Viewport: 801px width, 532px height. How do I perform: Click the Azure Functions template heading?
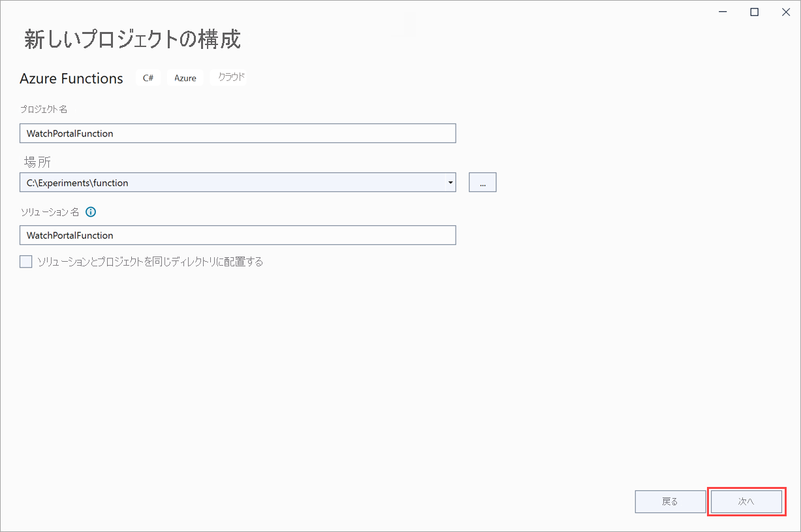tap(72, 78)
